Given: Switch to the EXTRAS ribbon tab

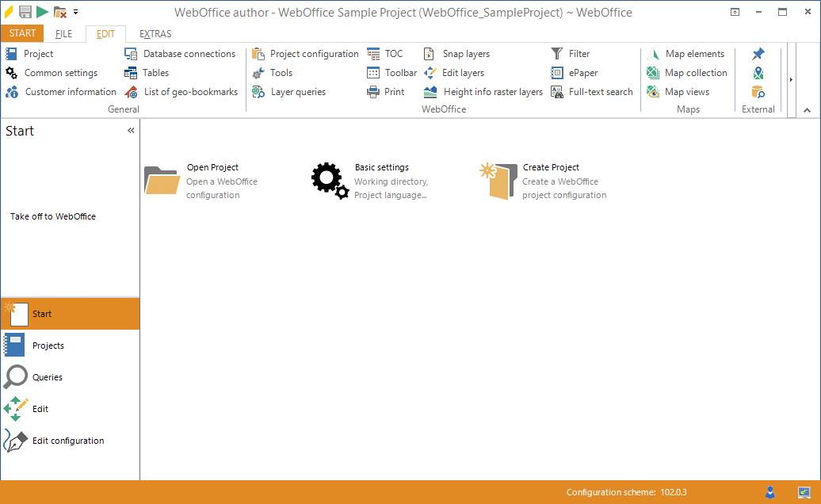Looking at the screenshot, I should (155, 34).
